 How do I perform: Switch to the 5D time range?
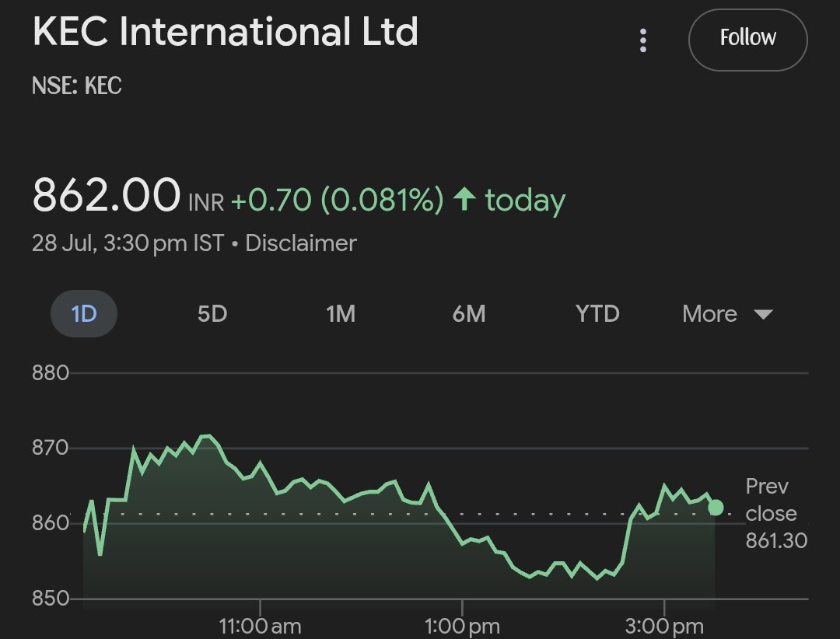click(x=212, y=314)
